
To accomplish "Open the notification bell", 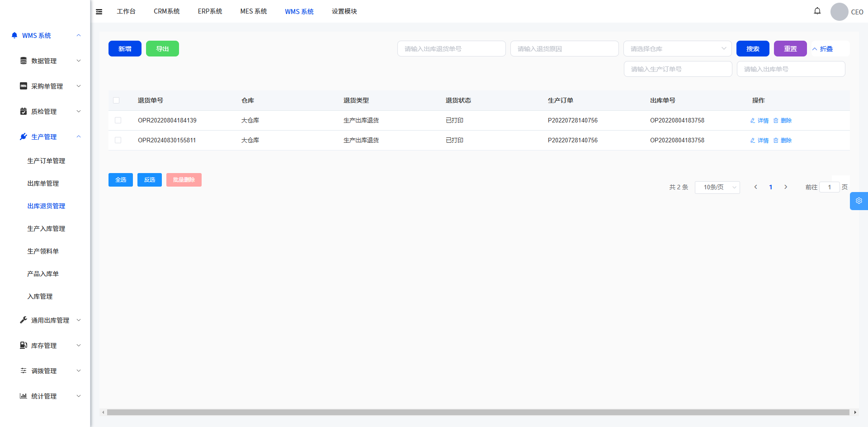I will [x=817, y=11].
